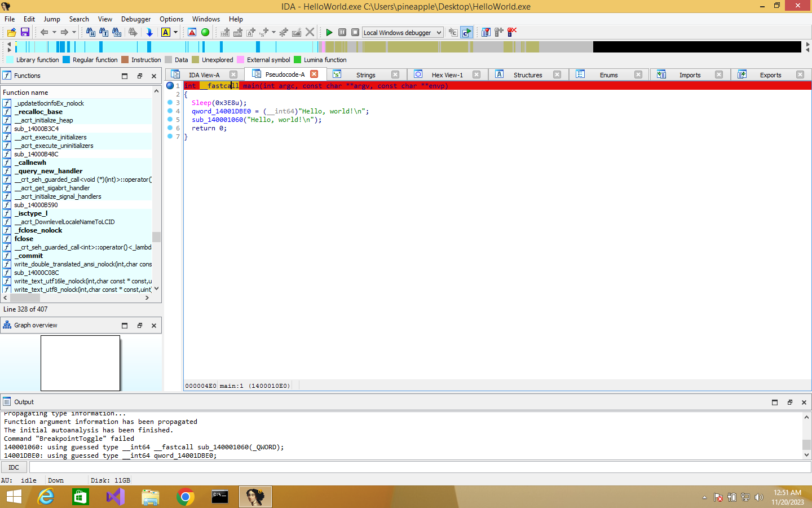Terminate process with the stop button
Image resolution: width=812 pixels, height=508 pixels.
(355, 32)
